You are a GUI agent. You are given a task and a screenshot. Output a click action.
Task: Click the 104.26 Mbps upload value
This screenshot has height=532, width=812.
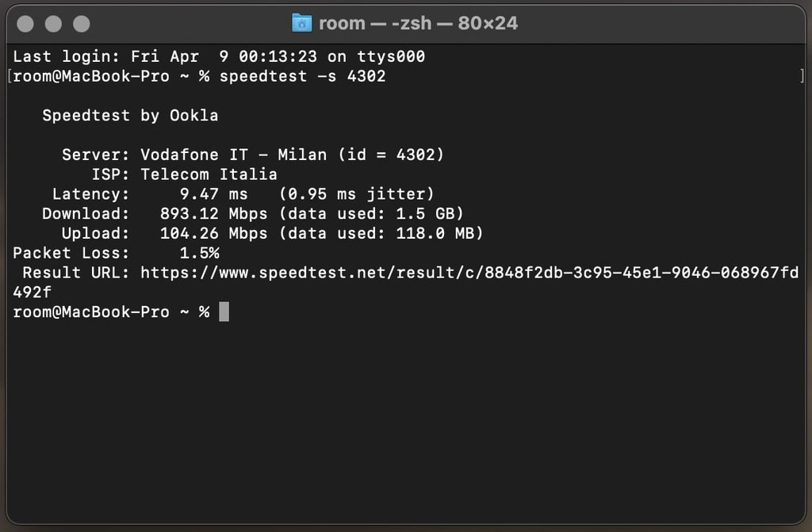pyautogui.click(x=214, y=233)
